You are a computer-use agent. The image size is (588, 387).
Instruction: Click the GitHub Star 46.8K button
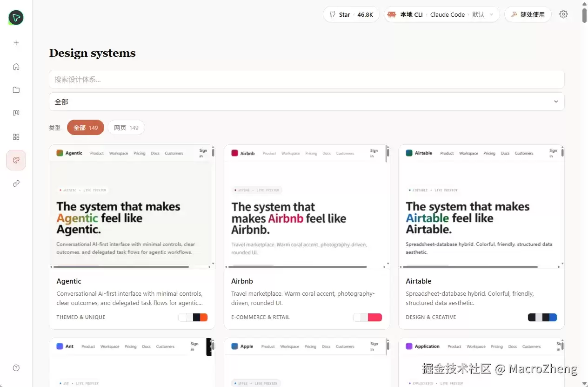click(351, 14)
